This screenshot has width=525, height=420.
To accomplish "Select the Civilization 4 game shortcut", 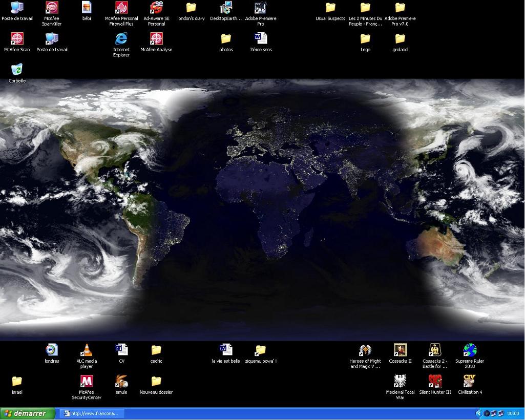I will (x=470, y=381).
